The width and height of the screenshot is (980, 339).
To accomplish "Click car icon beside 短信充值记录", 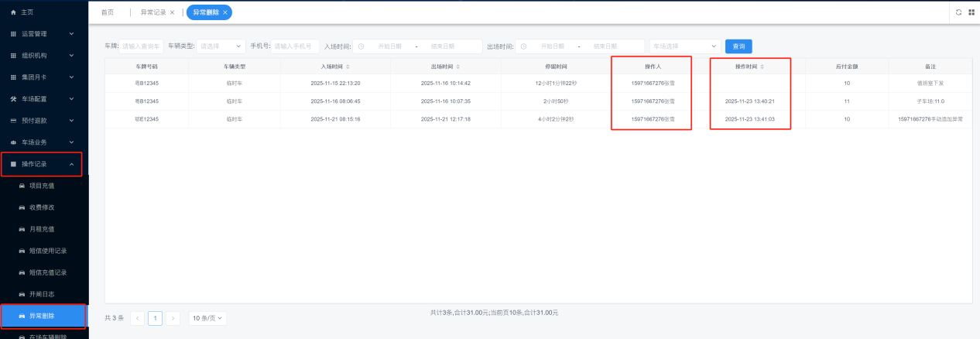I will coord(22,272).
